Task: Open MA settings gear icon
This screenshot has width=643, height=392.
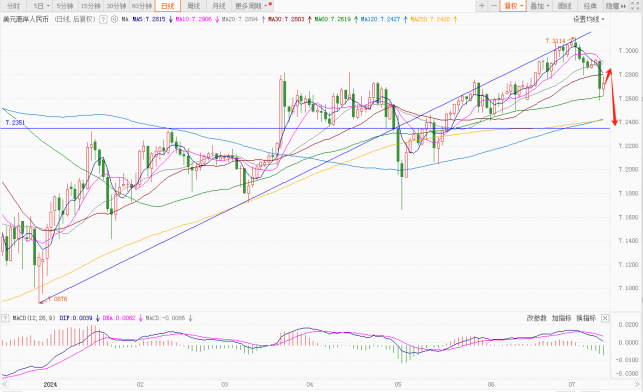Action: (114, 19)
